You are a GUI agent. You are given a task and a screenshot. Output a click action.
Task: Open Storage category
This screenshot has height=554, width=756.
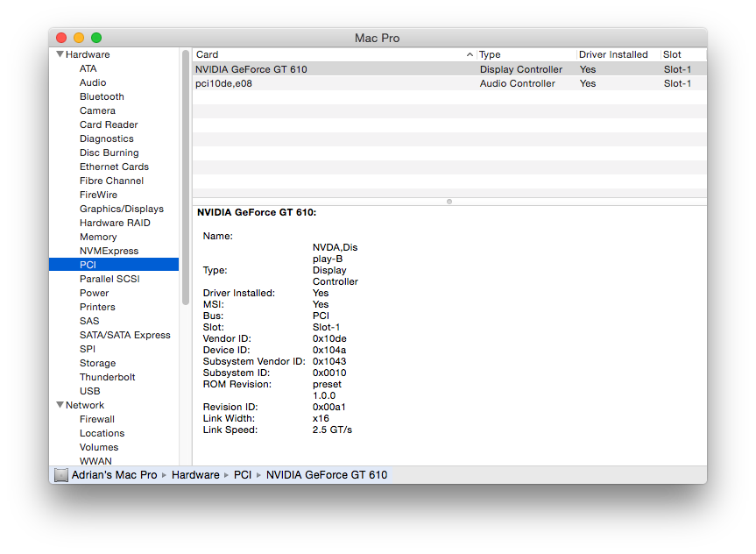click(97, 362)
